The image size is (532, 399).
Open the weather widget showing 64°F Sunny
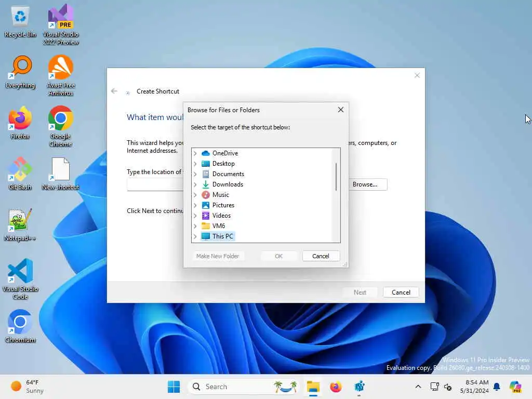(x=27, y=387)
